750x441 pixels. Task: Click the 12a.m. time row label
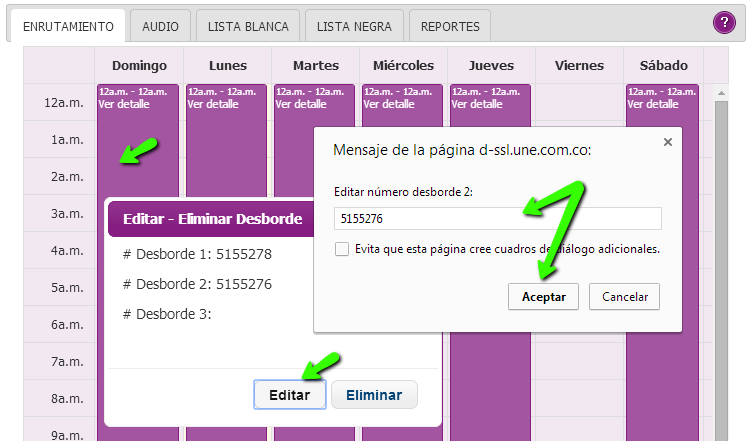[x=64, y=103]
